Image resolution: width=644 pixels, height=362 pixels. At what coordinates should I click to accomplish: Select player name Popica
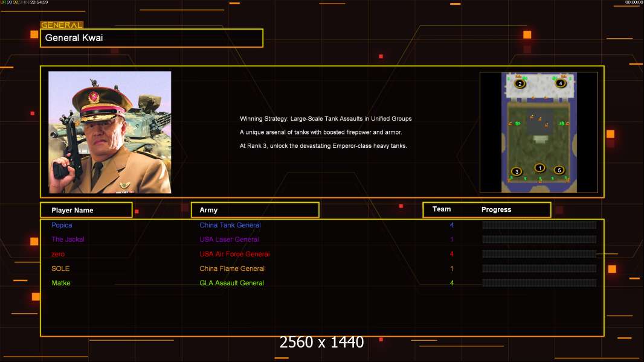point(62,225)
